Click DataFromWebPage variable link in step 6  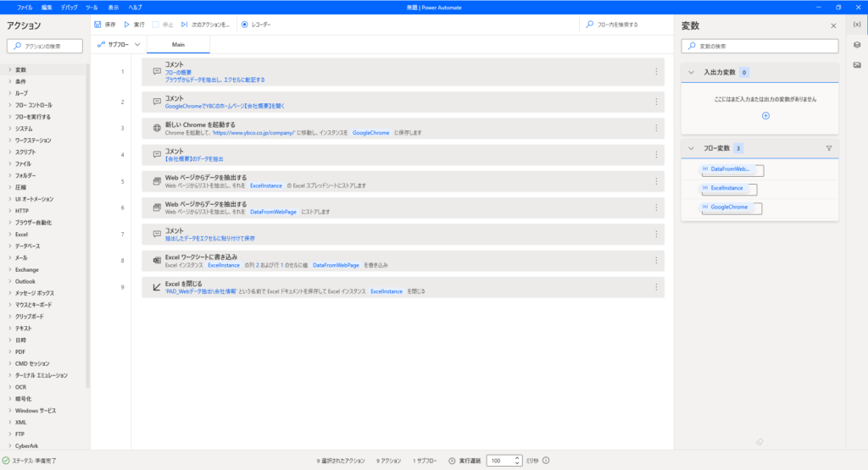(x=273, y=212)
